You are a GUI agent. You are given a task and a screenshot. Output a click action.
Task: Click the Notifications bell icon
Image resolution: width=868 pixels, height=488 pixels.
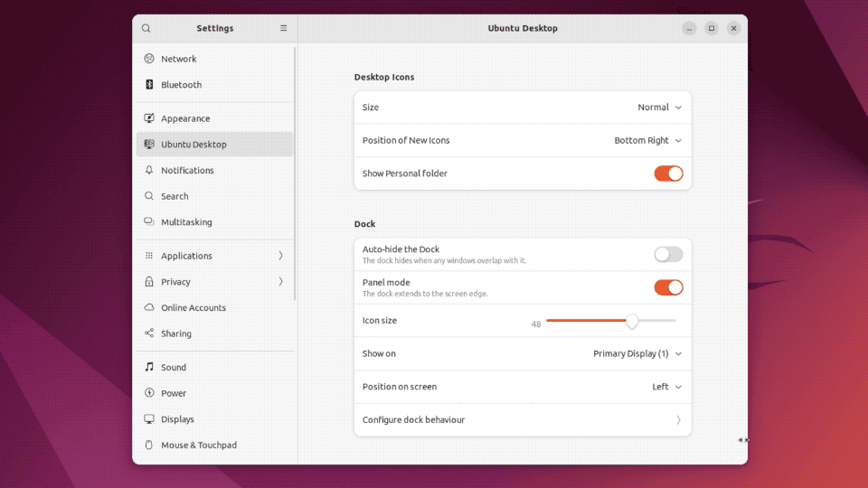click(x=149, y=171)
